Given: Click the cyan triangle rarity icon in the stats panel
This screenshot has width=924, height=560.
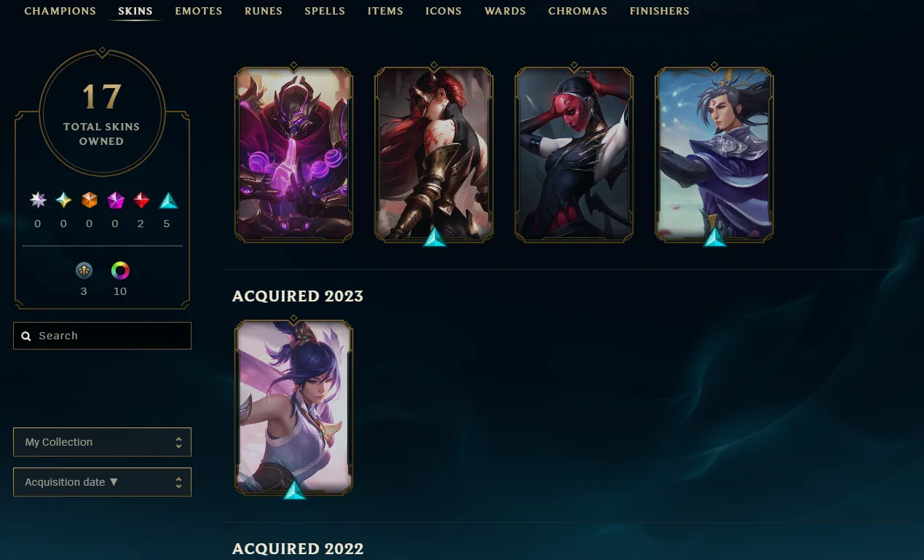Looking at the screenshot, I should tap(168, 200).
